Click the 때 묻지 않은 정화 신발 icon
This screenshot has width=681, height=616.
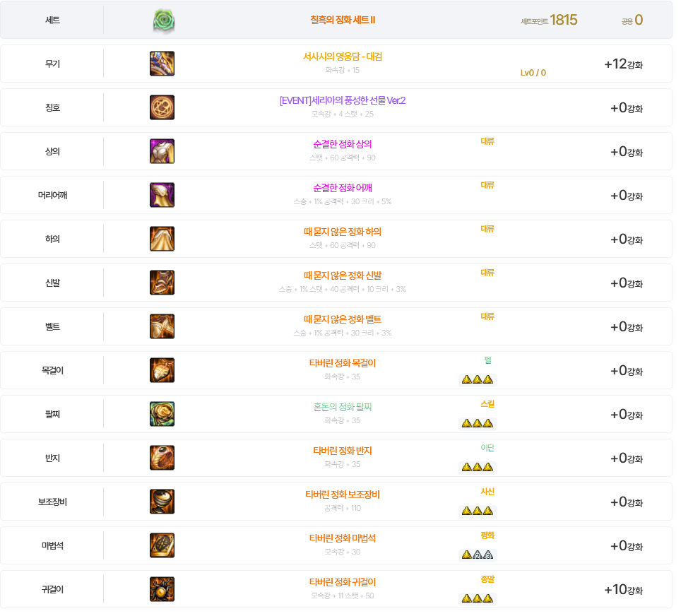tap(162, 283)
